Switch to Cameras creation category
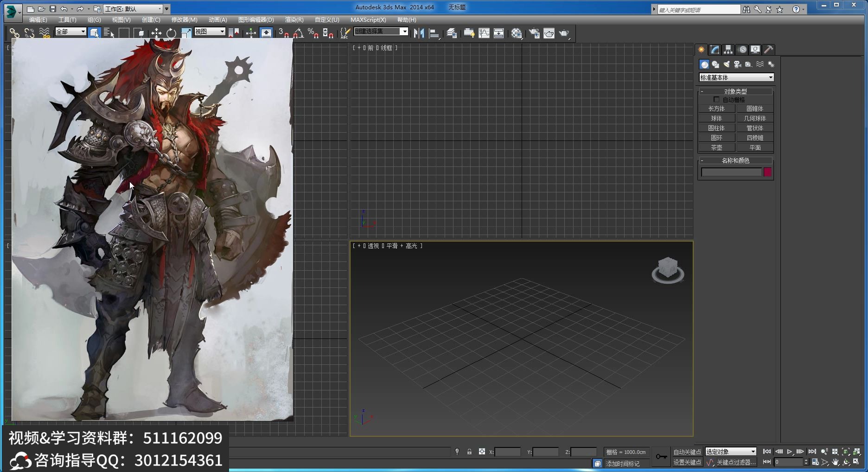 click(x=737, y=64)
